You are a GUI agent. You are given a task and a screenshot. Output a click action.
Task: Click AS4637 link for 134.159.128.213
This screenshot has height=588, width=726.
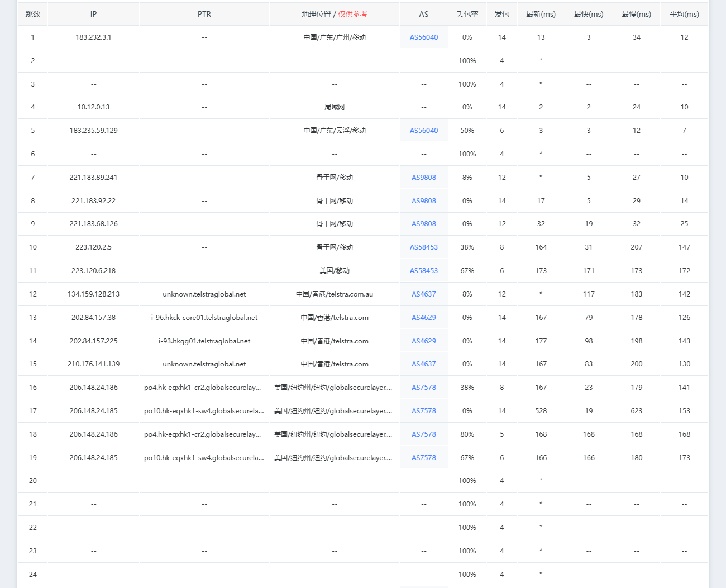(423, 294)
